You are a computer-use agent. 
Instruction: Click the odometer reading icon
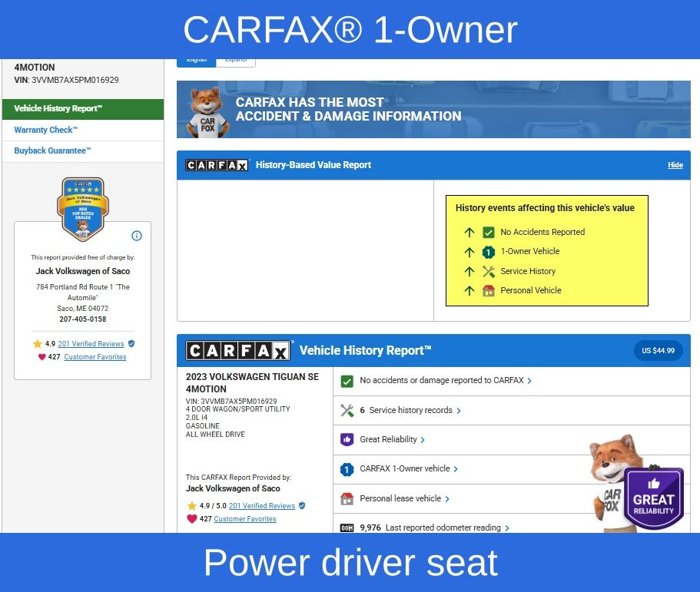click(x=347, y=528)
